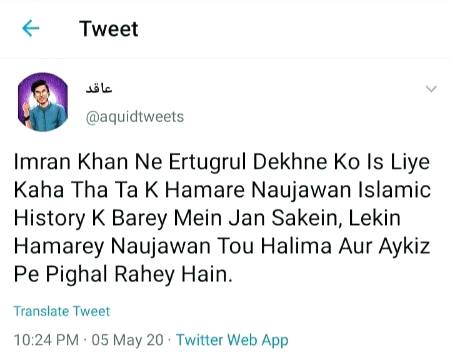Open the tweet options chevron menu
The image size is (450, 361).
point(431,89)
